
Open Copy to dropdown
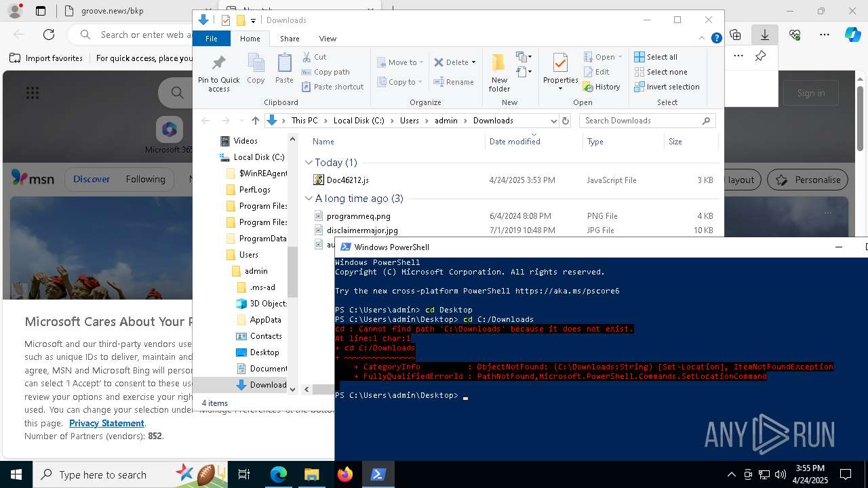[x=400, y=82]
